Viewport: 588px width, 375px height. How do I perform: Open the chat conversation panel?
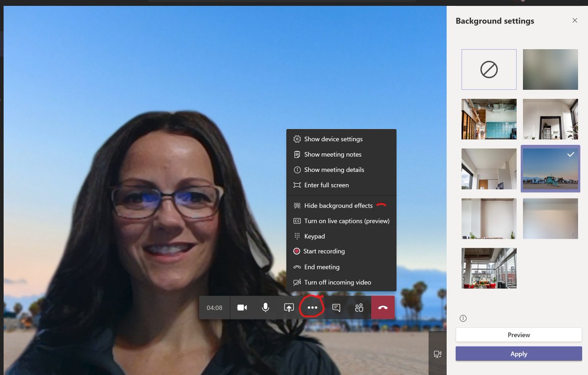coord(336,307)
